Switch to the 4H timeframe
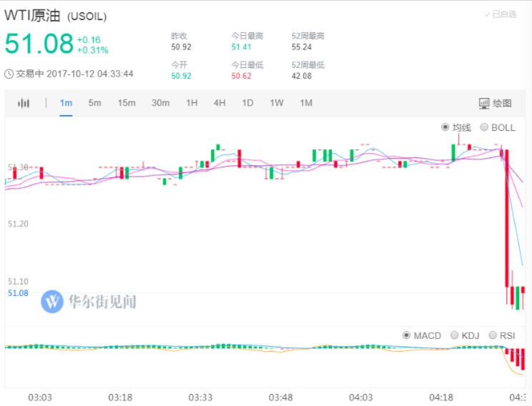This screenshot has height=406, width=532. point(220,103)
